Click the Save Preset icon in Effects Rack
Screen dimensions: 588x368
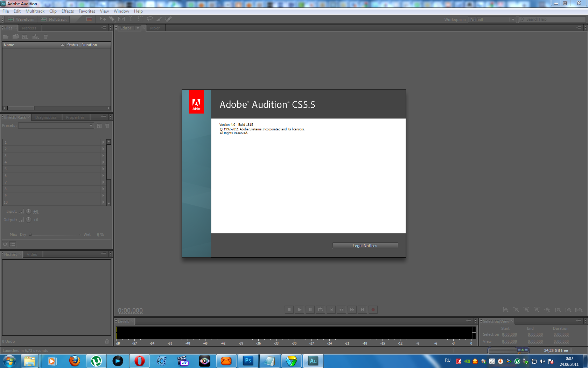[99, 126]
